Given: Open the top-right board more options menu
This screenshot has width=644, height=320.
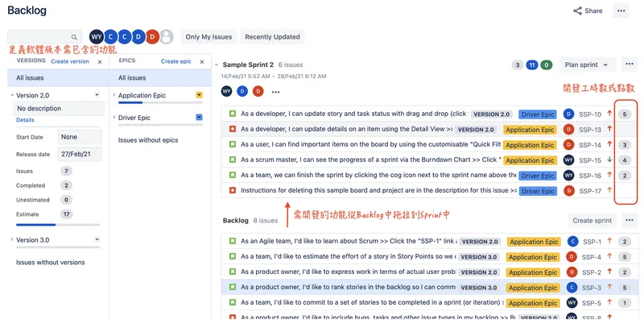Looking at the screenshot, I should point(621,10).
